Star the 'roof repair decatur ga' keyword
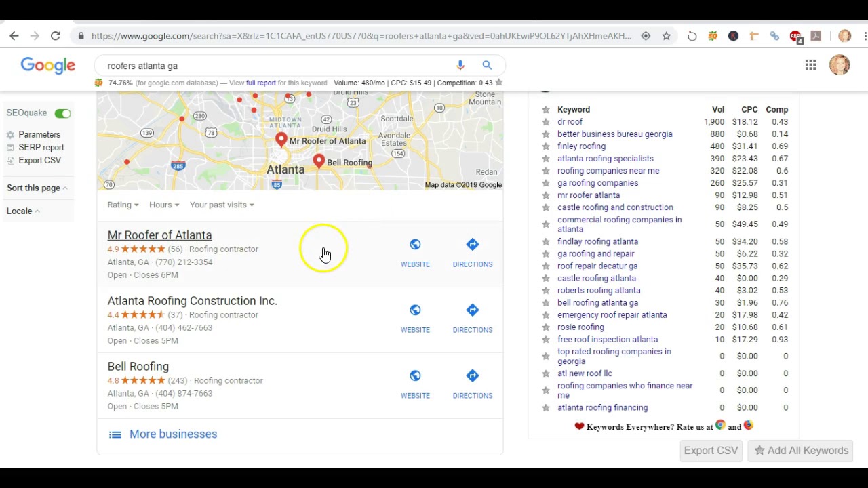The height and width of the screenshot is (488, 868). point(545,266)
